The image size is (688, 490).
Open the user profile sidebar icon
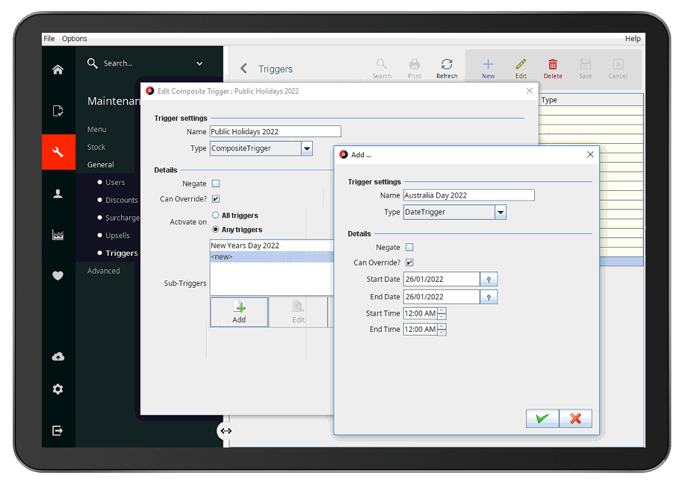[x=57, y=193]
